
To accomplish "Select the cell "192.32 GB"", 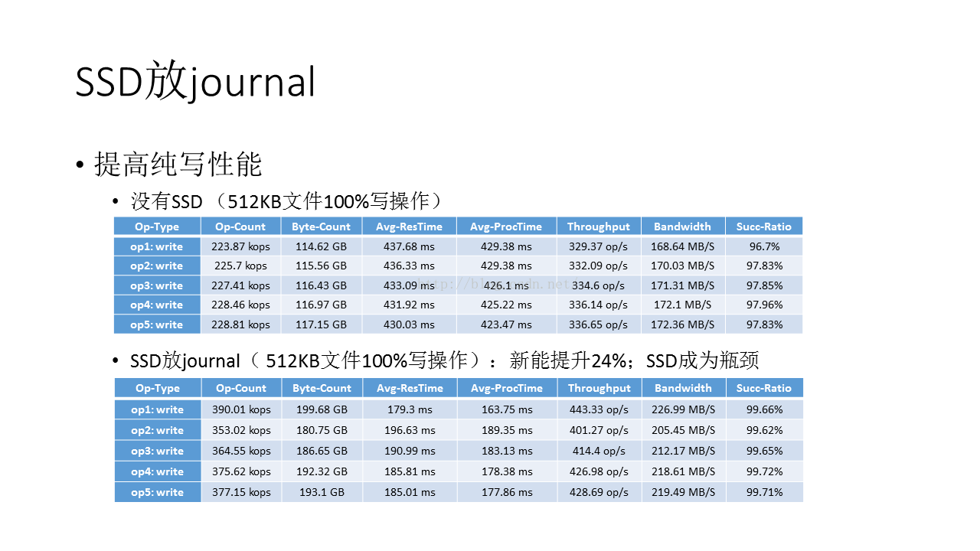I will 322,471.
